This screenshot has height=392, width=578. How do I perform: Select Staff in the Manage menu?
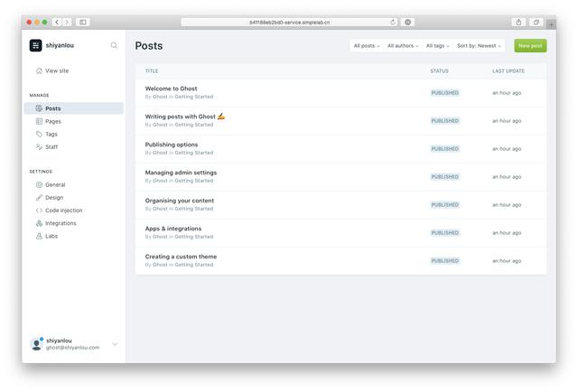[x=51, y=146]
